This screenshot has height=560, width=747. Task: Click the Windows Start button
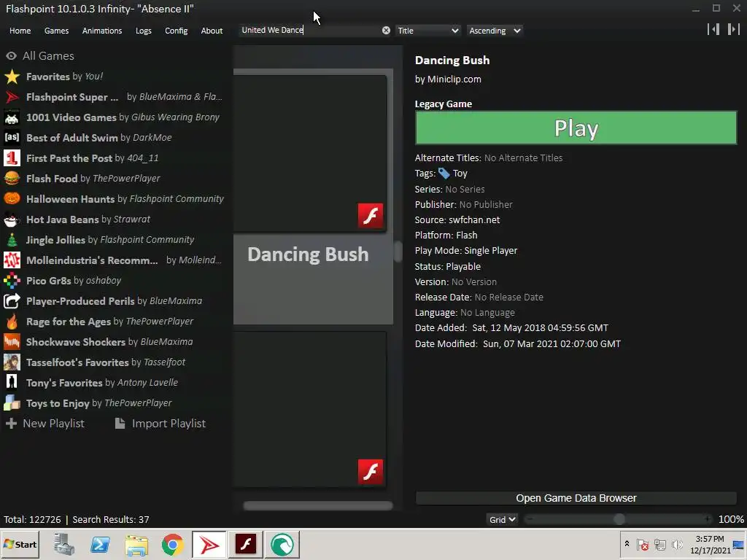[20, 545]
